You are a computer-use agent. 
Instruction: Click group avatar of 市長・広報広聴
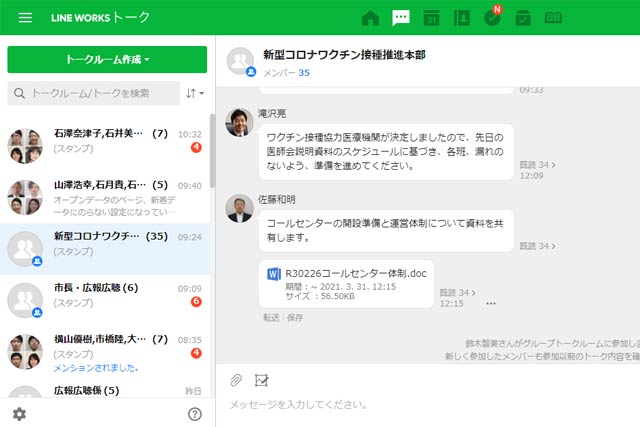click(x=25, y=300)
